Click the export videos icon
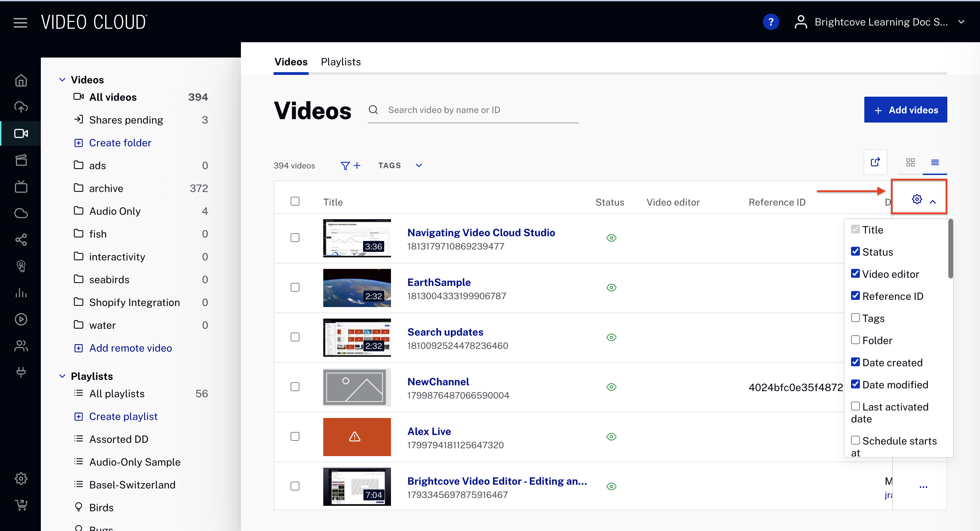The height and width of the screenshot is (531, 980). [x=875, y=162]
